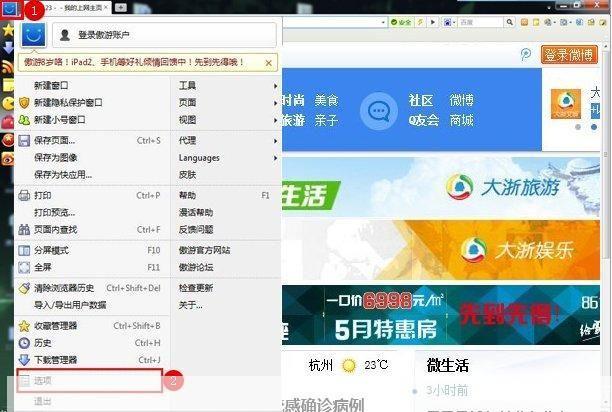
Task: Click the 我的上网主页 browser tab
Action: tap(74, 7)
